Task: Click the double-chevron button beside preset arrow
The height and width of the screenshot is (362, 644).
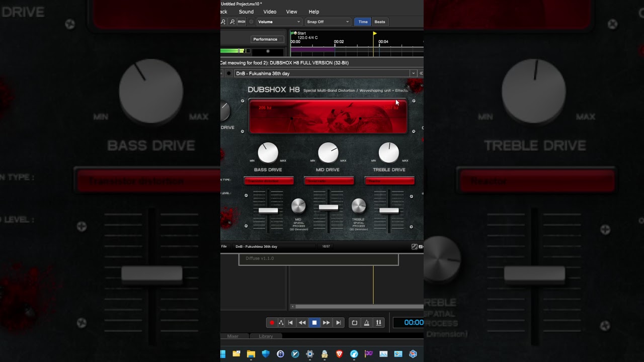Action: [421, 73]
